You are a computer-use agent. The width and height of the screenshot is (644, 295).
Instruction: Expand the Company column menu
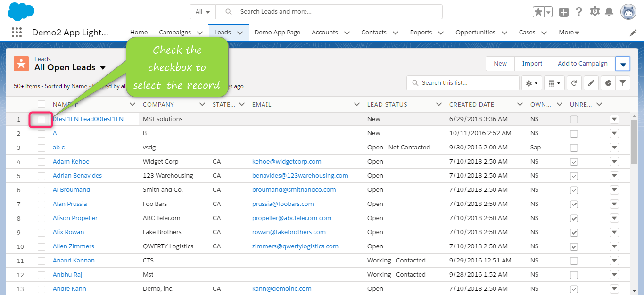point(202,104)
